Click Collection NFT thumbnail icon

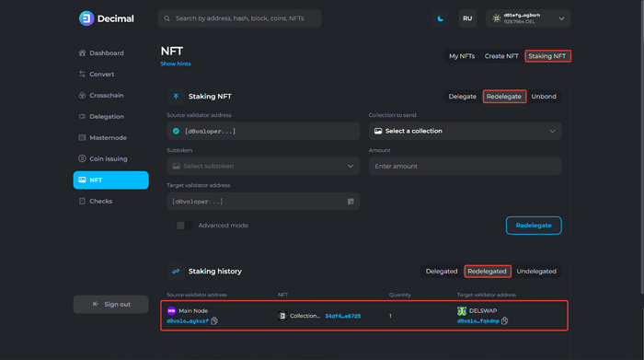[x=282, y=316]
